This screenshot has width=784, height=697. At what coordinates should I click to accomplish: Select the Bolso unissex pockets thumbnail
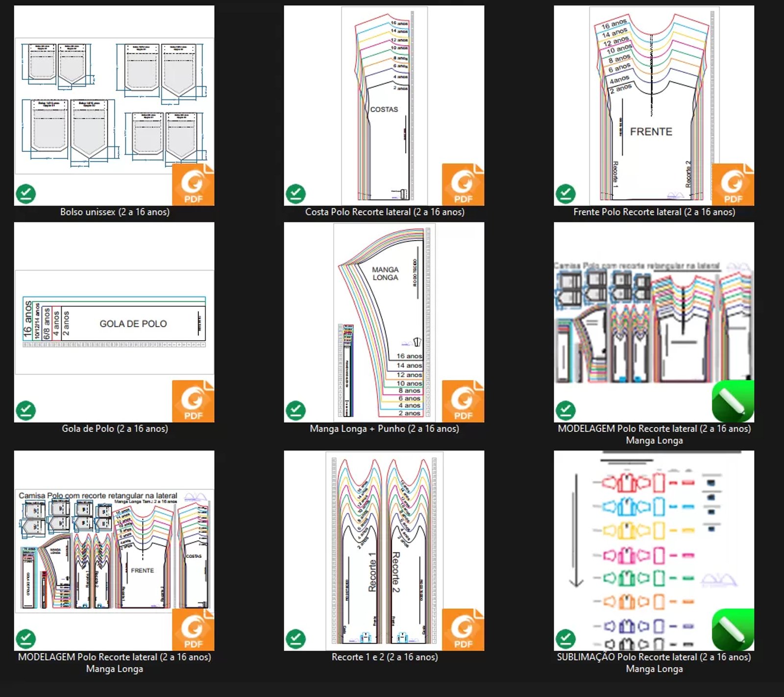point(114,105)
